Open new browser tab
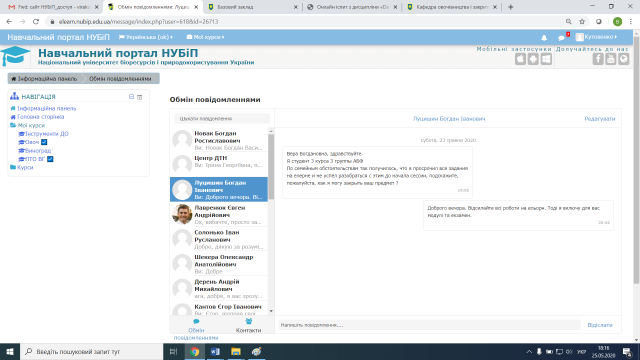 point(511,7)
